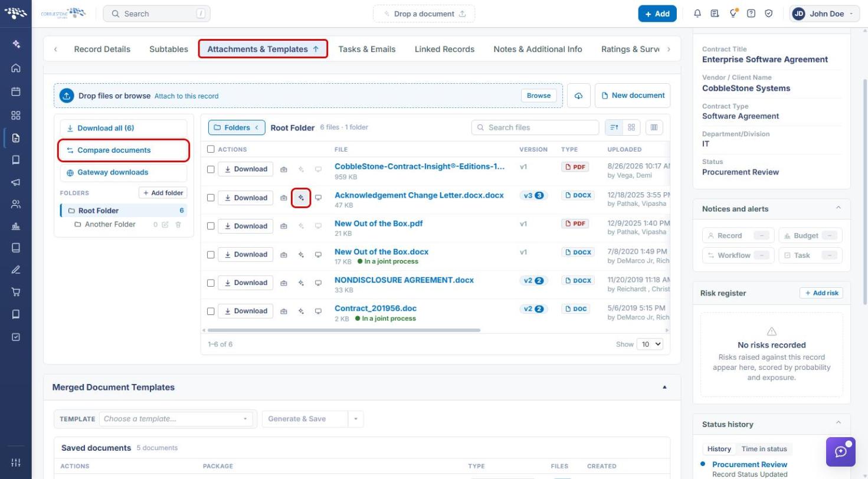The image size is (868, 479).
Task: Switch to grid view of files
Action: click(x=631, y=127)
